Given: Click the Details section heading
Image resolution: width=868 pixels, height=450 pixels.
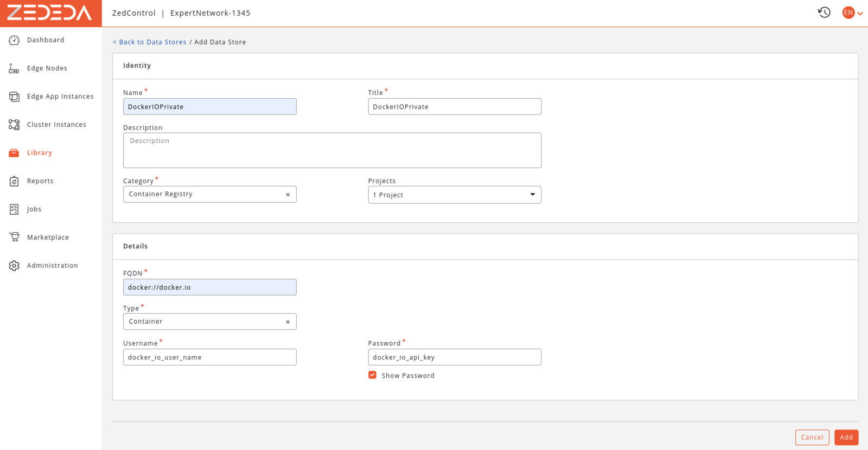Looking at the screenshot, I should click(x=135, y=246).
